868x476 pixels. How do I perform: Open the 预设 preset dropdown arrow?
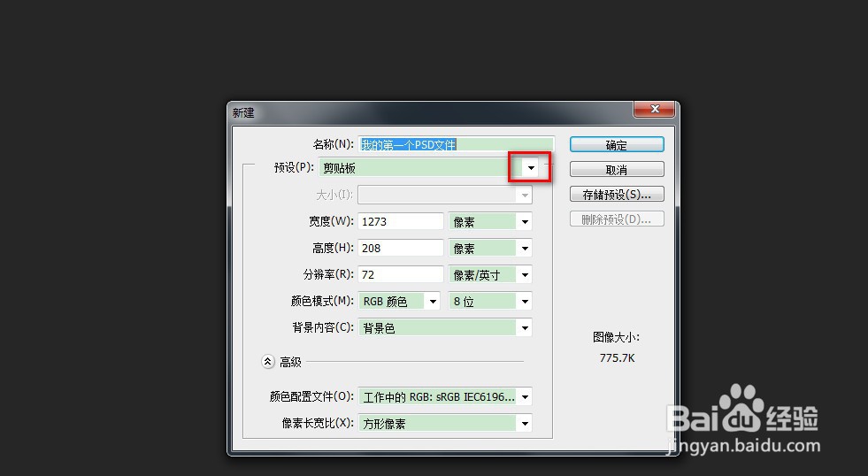tap(531, 168)
